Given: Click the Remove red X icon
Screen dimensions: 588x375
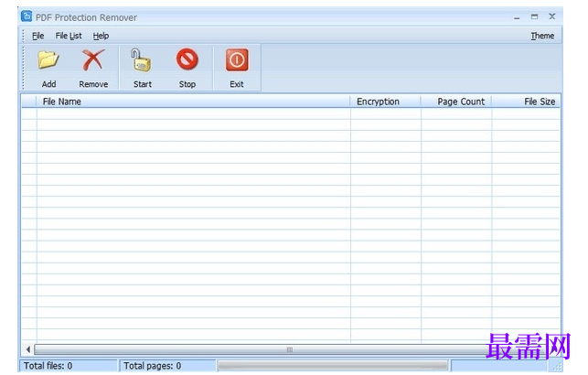Looking at the screenshot, I should [93, 60].
